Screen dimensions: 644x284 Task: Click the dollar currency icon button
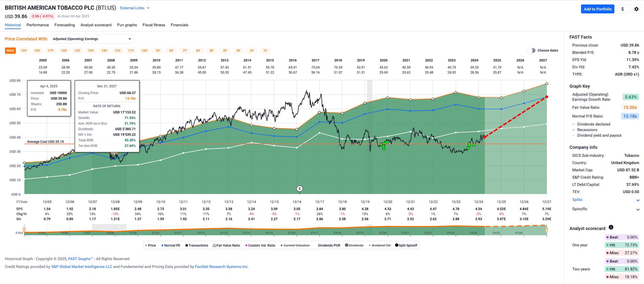(x=623, y=9)
